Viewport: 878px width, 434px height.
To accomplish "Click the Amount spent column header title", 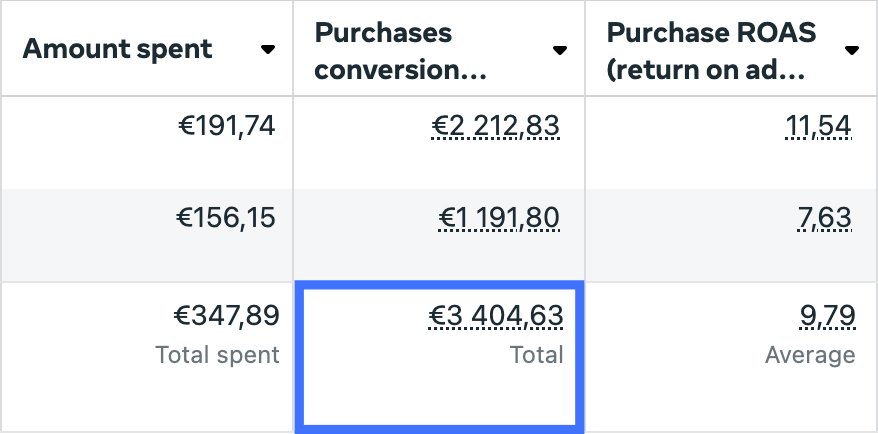I will [117, 49].
